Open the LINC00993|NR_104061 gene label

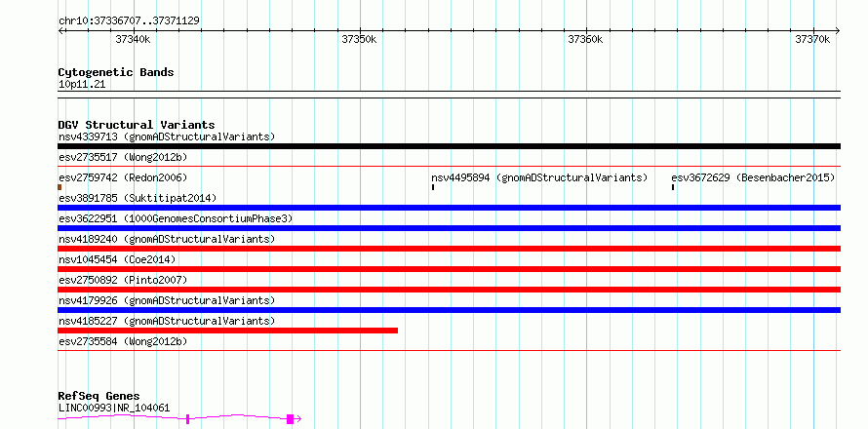tap(114, 409)
